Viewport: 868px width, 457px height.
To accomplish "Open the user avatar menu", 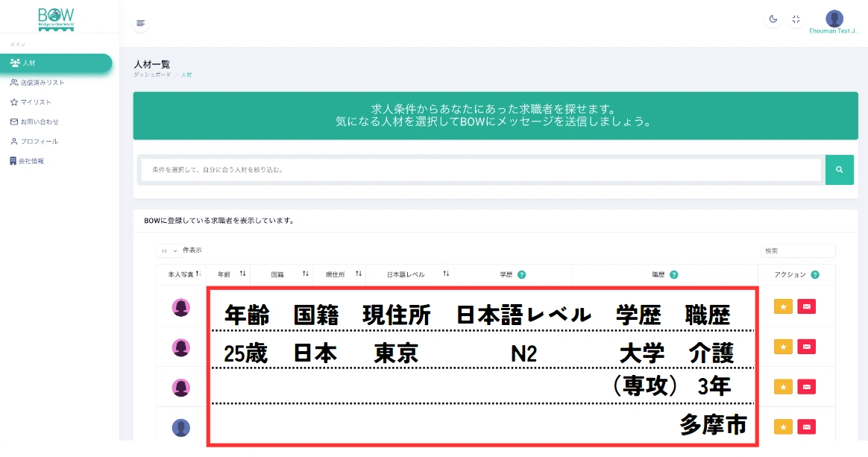I will tap(834, 18).
